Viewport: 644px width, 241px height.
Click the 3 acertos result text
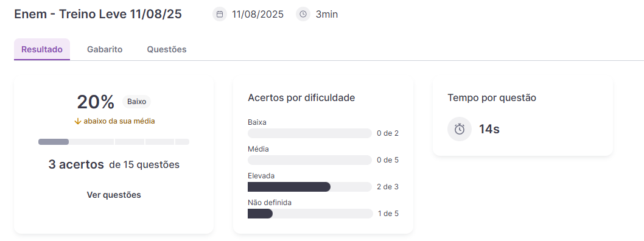(x=76, y=165)
